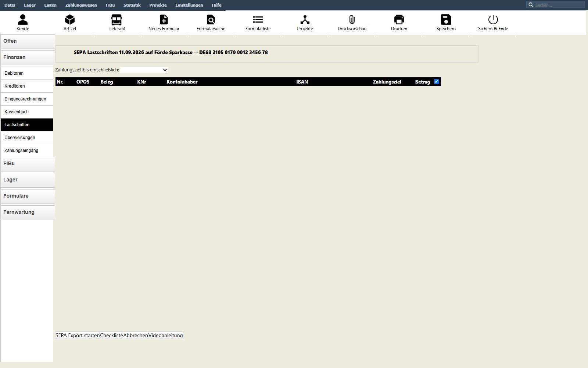The height and width of the screenshot is (368, 588).
Task: Open the Kunde person icon
Action: [23, 20]
